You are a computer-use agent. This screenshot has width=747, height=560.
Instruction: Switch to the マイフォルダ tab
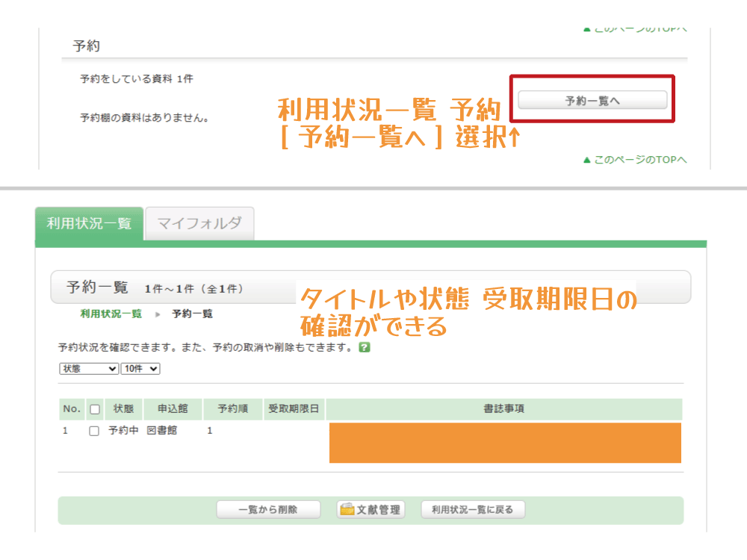coord(199,223)
